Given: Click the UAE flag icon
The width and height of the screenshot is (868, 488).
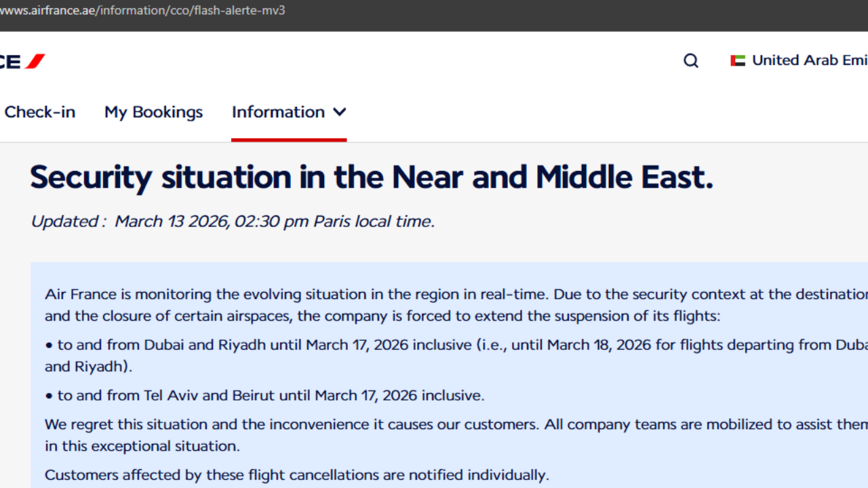Looking at the screenshot, I should [x=738, y=61].
